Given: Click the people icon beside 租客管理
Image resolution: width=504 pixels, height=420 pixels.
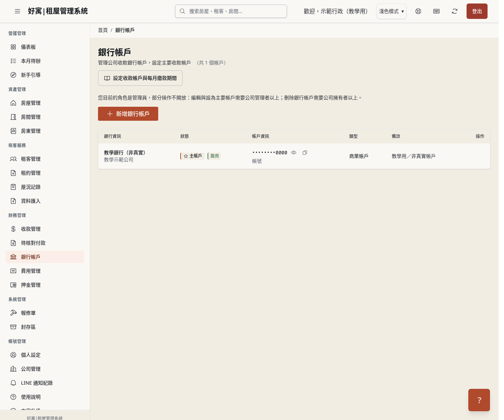Looking at the screenshot, I should (13, 159).
